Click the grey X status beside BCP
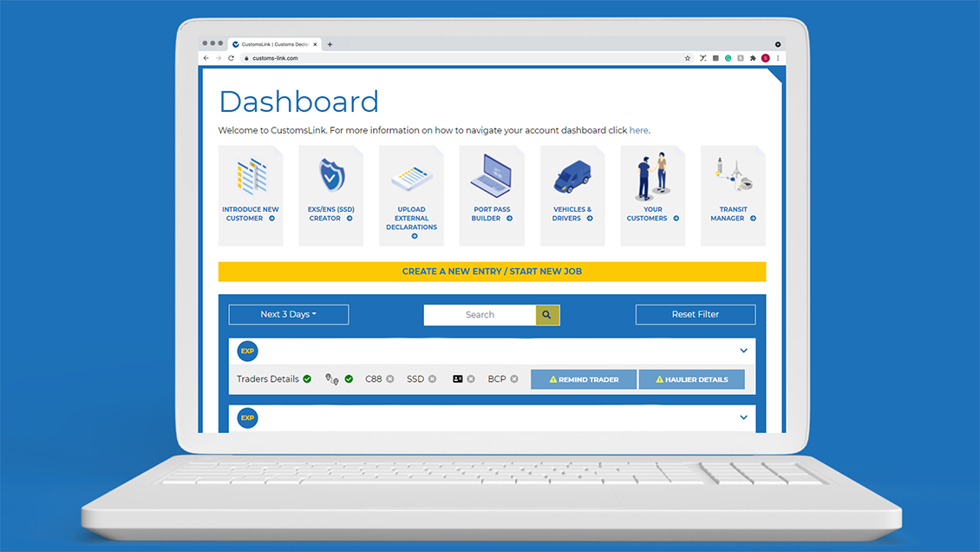Image resolution: width=980 pixels, height=552 pixels. pyautogui.click(x=513, y=378)
